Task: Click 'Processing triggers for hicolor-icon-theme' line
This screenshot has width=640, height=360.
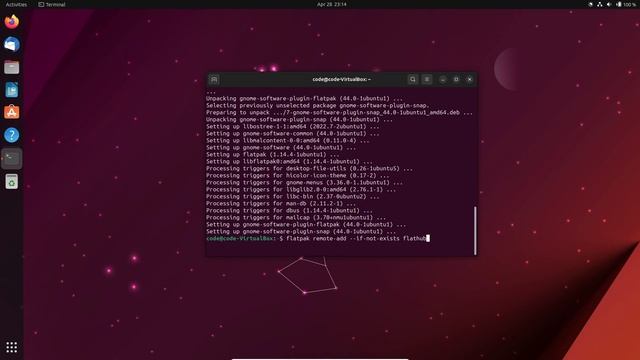Action: pyautogui.click(x=298, y=176)
